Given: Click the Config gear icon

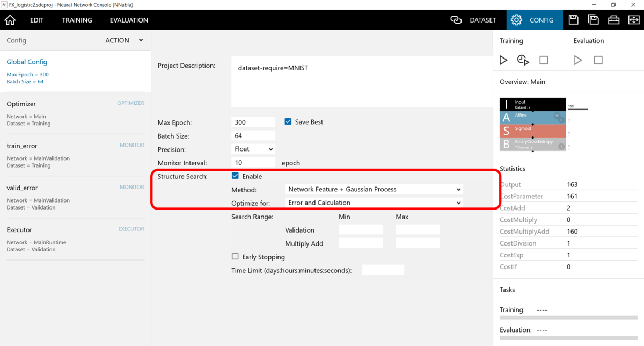Looking at the screenshot, I should [516, 20].
